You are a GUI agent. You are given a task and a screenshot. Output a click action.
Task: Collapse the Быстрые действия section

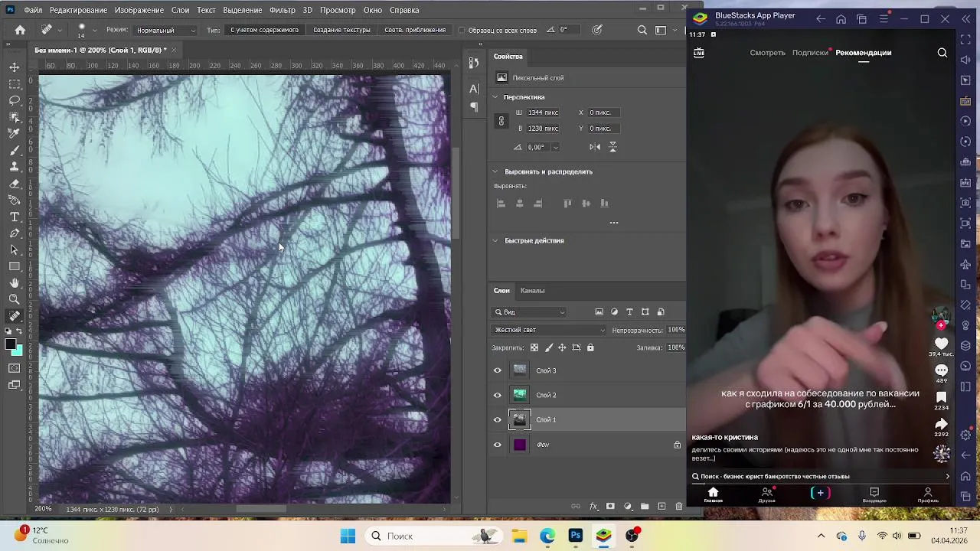[x=495, y=240]
